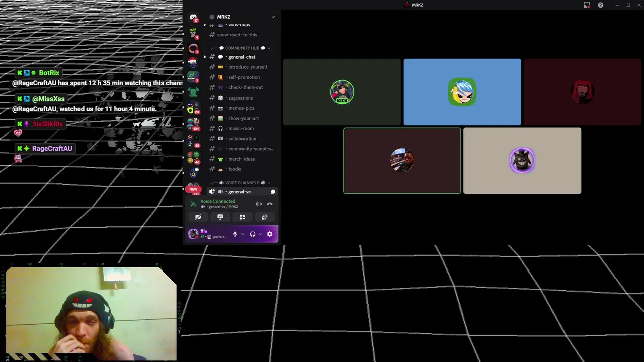This screenshot has height=362, width=644.
Task: Click the red NEW unreads badge
Action: click(193, 189)
